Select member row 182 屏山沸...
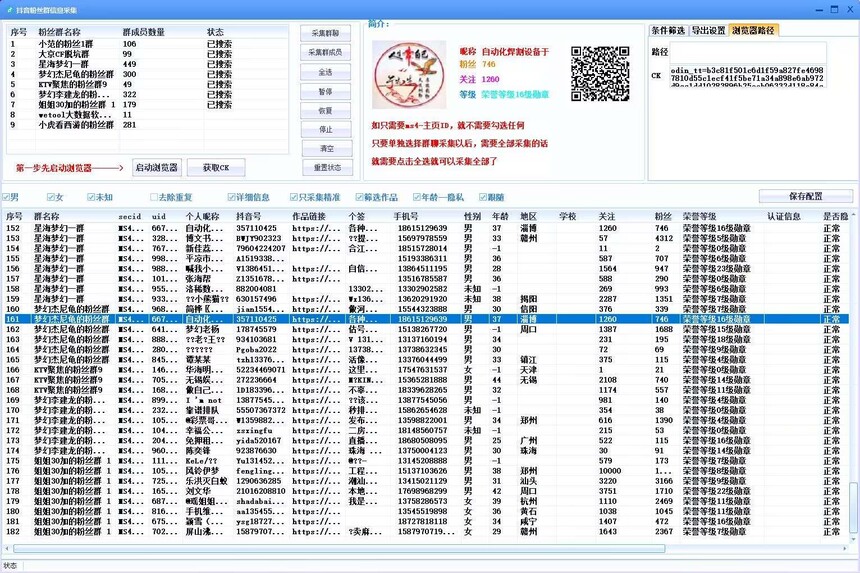The image size is (860, 573). pos(426,531)
